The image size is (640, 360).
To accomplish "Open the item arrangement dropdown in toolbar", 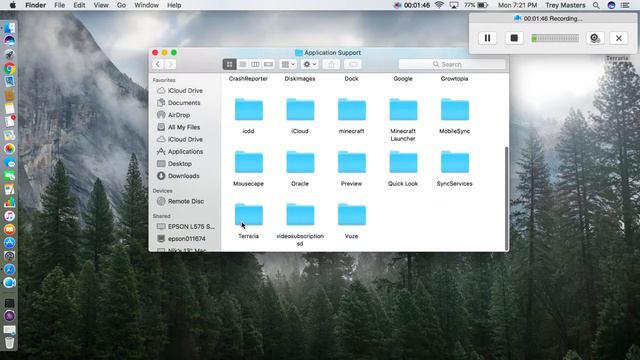I will 288,64.
